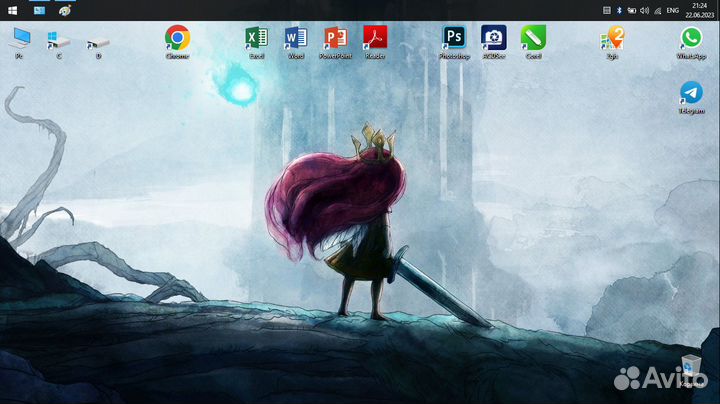This screenshot has width=720, height=404.
Task: Select the D drive shortcut
Action: click(98, 47)
